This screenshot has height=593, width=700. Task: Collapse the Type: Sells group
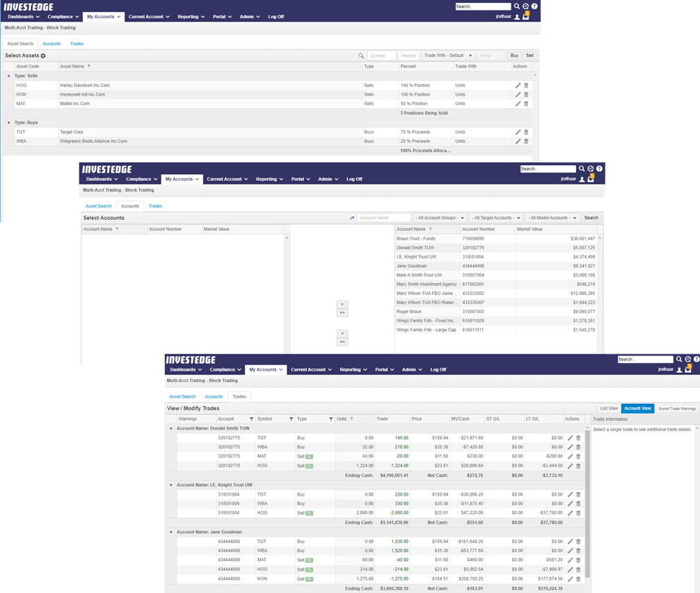pos(8,77)
